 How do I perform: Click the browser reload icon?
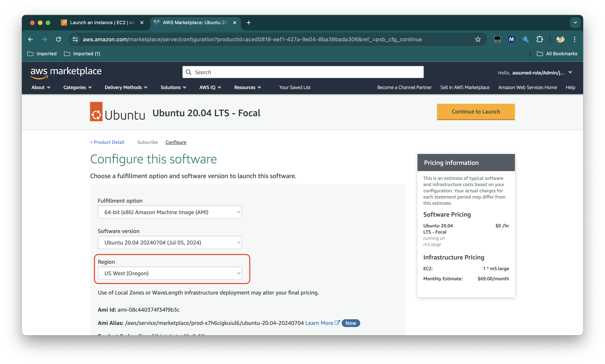58,39
